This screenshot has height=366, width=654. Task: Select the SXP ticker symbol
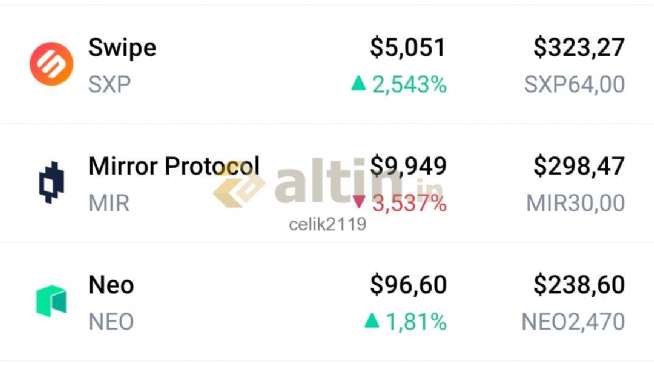109,85
